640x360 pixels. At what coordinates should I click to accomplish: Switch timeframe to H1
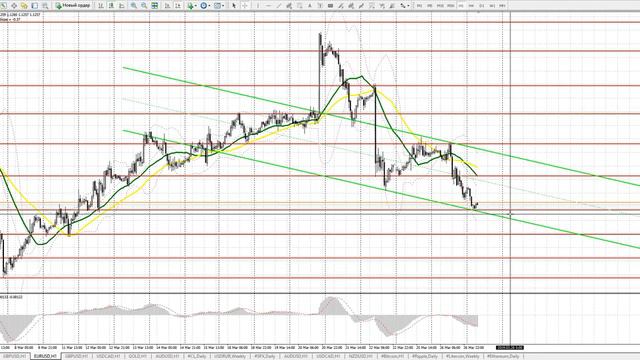[x=461, y=6]
